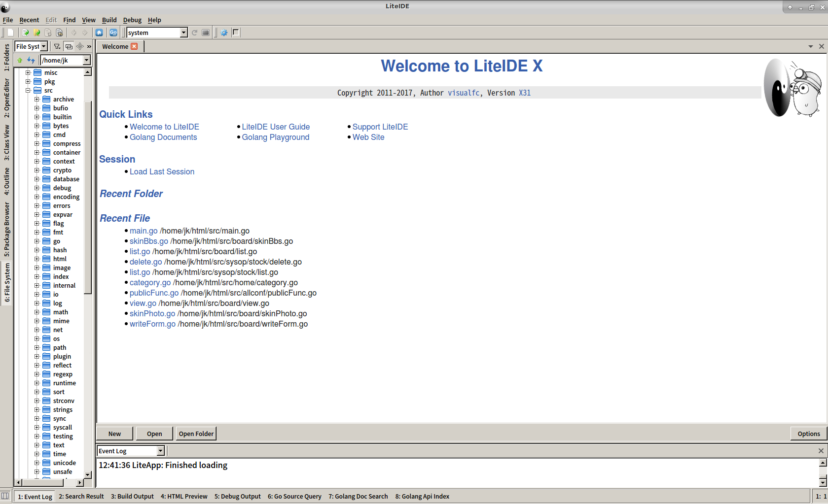Click the Save All toolbar icon

60,33
